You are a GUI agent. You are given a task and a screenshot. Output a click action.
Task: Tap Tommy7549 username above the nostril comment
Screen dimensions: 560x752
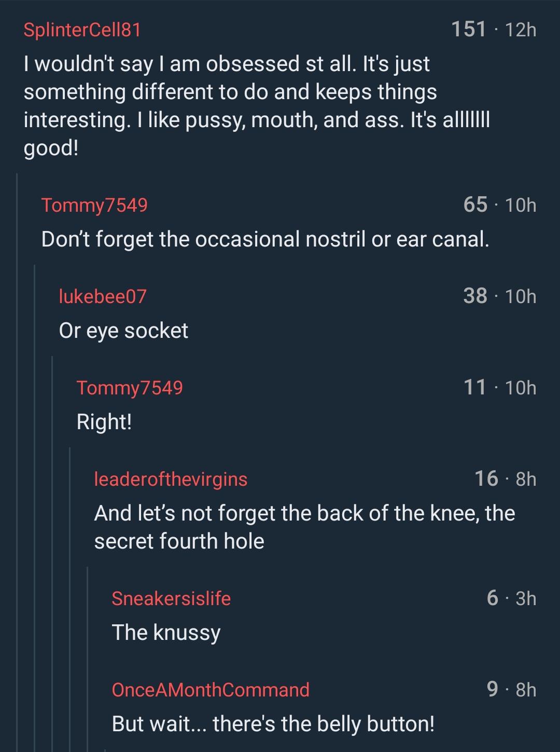(94, 205)
